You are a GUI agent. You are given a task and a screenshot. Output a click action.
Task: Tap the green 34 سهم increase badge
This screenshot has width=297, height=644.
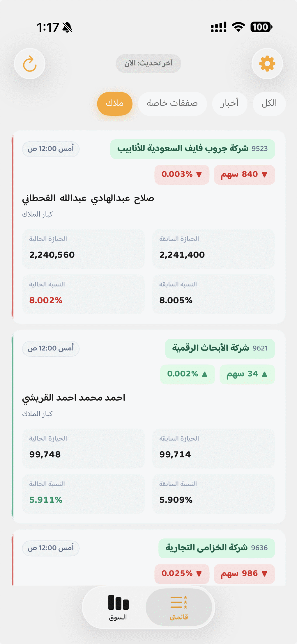pyautogui.click(x=247, y=374)
